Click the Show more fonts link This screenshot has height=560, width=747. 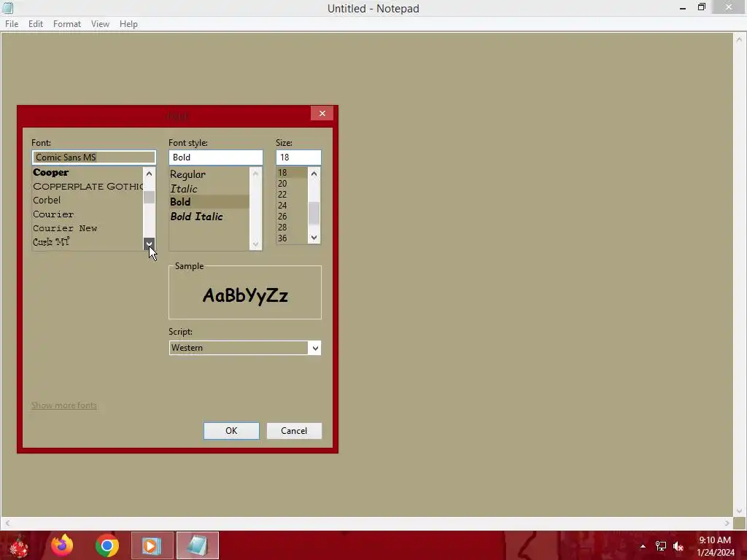(64, 405)
